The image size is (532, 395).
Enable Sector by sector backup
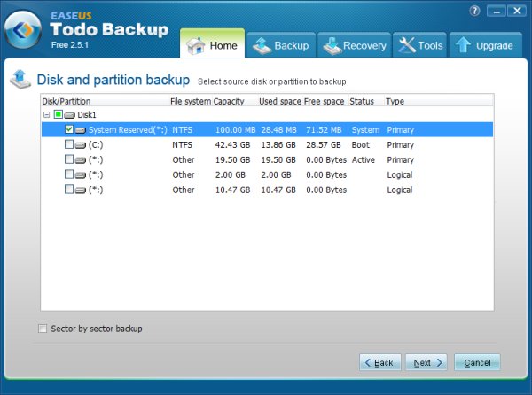click(43, 329)
